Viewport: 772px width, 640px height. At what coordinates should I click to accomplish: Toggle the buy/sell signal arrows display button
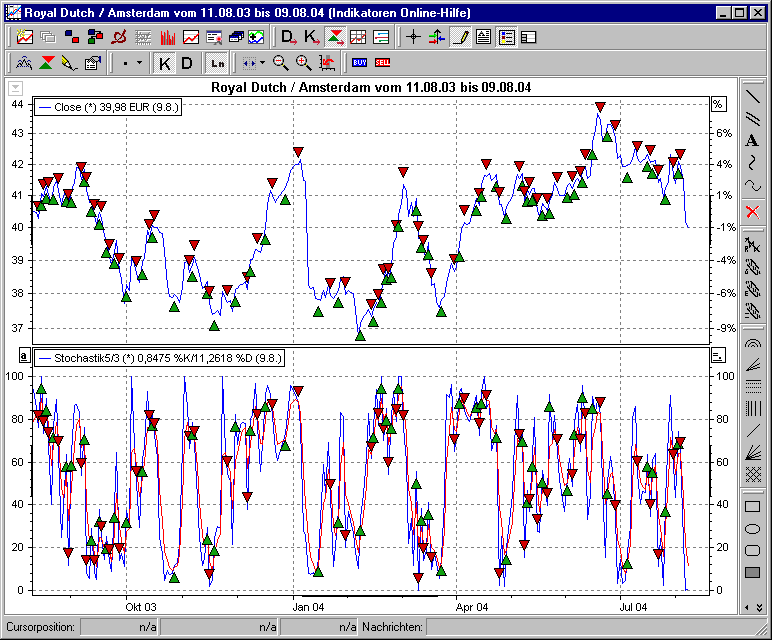pyautogui.click(x=336, y=38)
